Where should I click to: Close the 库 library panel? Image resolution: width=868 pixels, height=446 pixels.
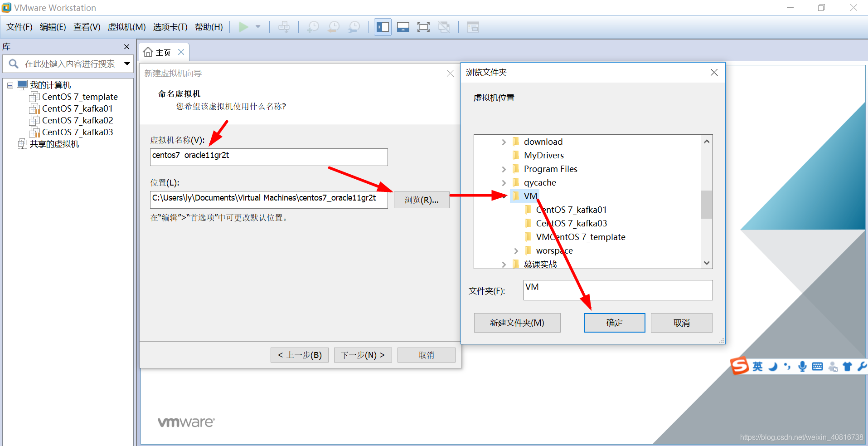pyautogui.click(x=126, y=47)
